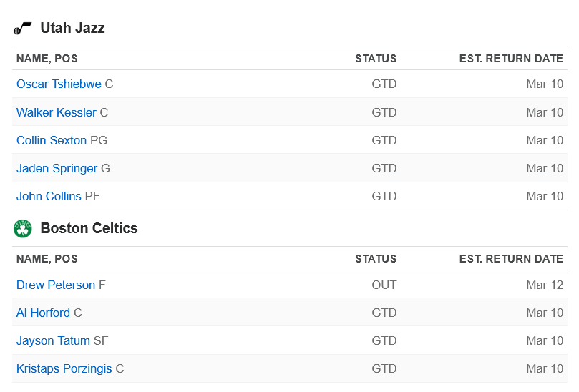579x392 pixels.
Task: Click the Utah Jazz team logo
Action: 22,28
